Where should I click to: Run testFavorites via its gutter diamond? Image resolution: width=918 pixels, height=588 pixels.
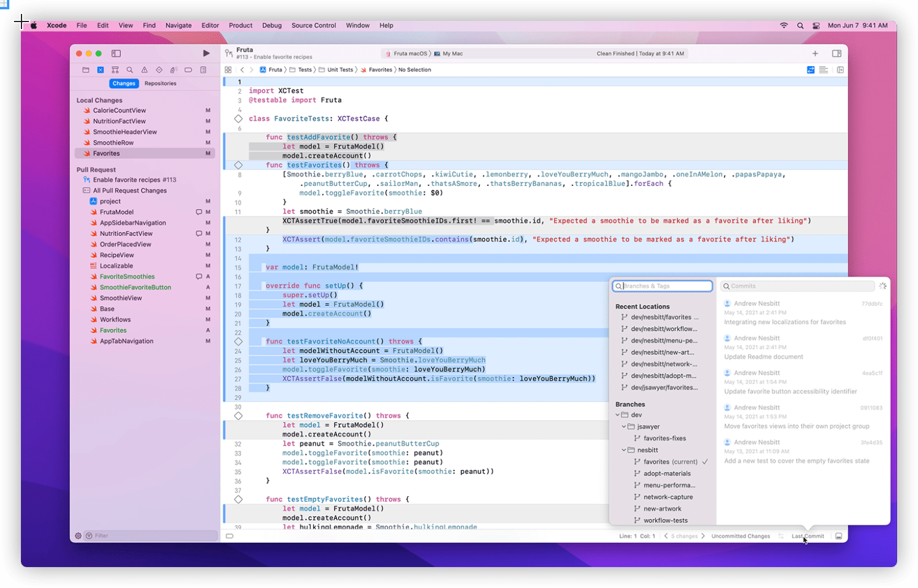point(238,165)
